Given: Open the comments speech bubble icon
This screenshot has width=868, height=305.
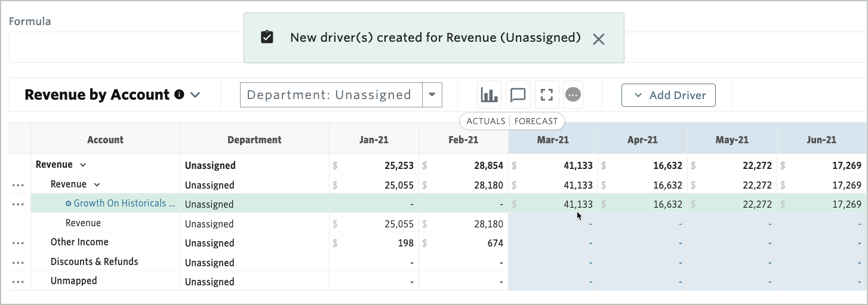Looking at the screenshot, I should pyautogui.click(x=518, y=95).
